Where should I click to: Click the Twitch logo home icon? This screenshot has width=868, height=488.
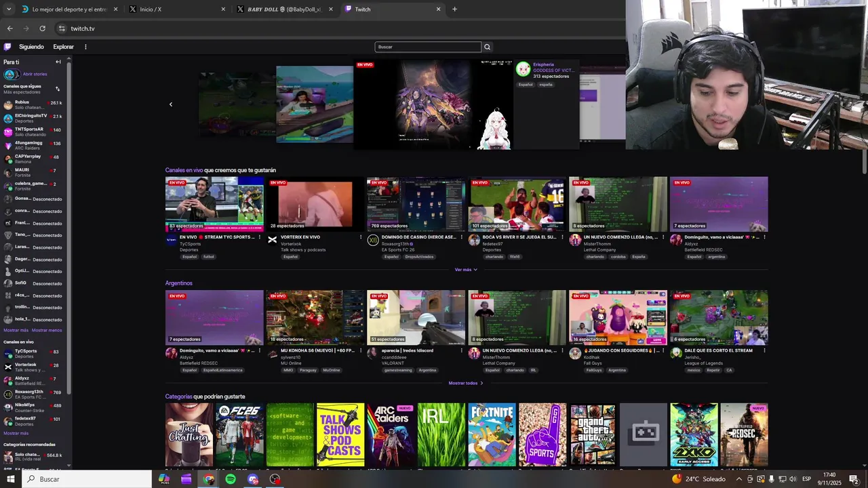pyautogui.click(x=7, y=47)
